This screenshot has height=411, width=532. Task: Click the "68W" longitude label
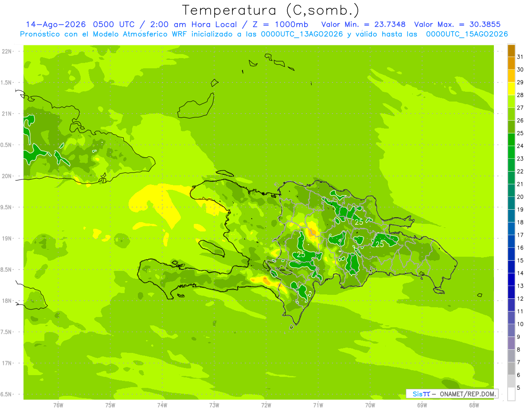pyautogui.click(x=474, y=406)
